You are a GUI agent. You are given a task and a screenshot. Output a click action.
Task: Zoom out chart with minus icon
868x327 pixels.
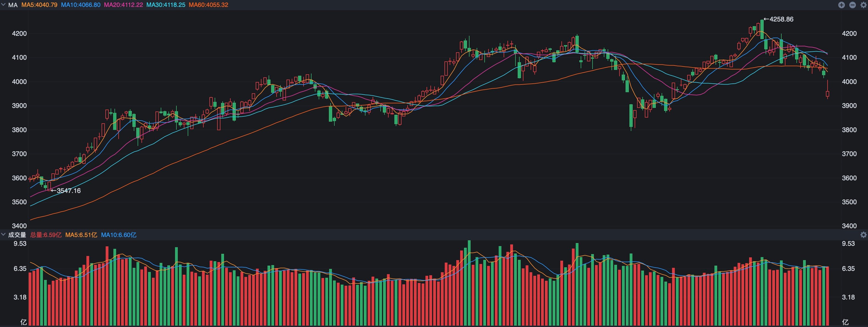pos(853,5)
